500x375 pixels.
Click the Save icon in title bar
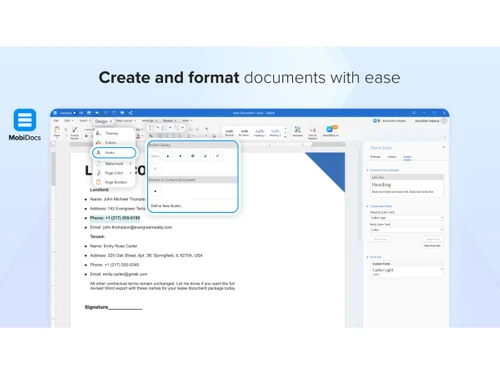(89, 113)
